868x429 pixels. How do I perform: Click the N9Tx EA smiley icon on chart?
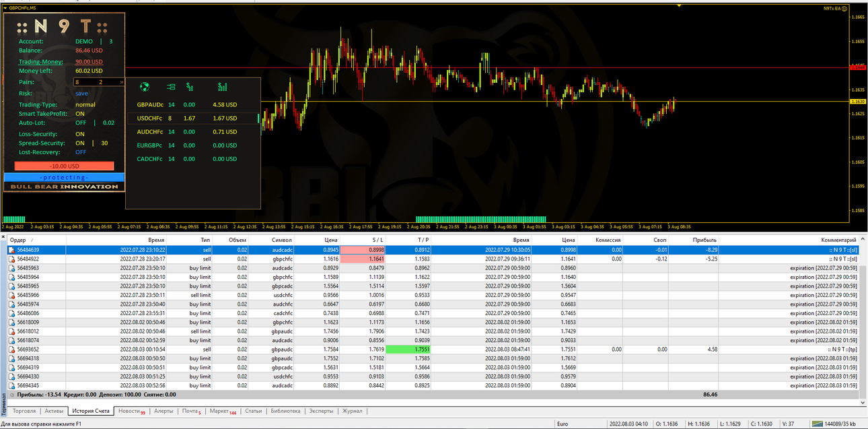point(844,9)
